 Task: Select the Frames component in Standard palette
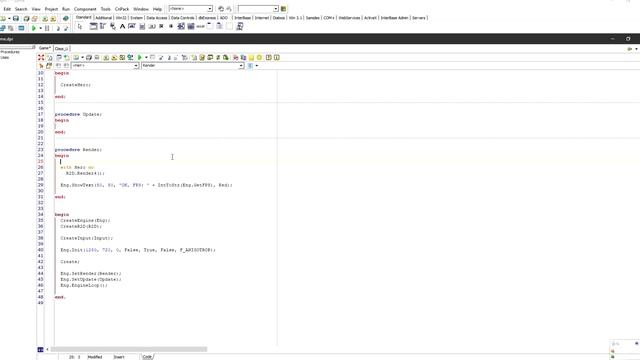coord(93,27)
